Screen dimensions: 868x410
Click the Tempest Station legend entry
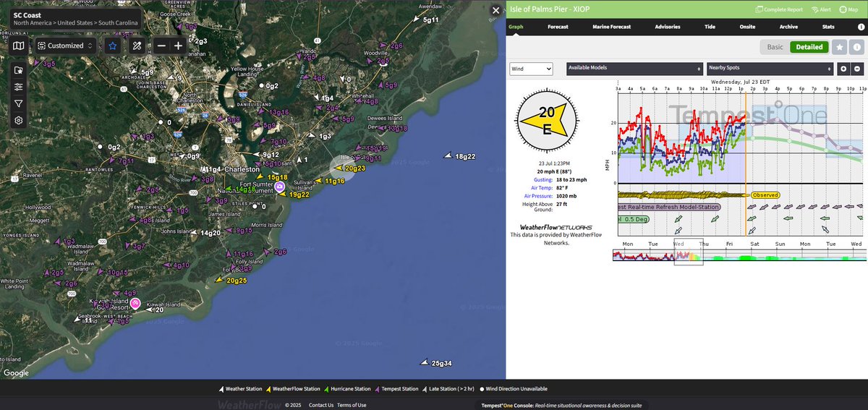tap(396, 389)
